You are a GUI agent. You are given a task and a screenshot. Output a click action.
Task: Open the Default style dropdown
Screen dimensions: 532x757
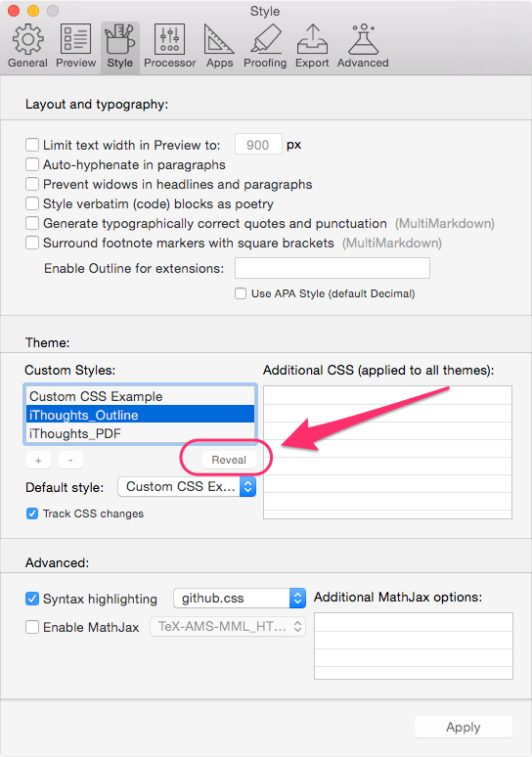187,487
